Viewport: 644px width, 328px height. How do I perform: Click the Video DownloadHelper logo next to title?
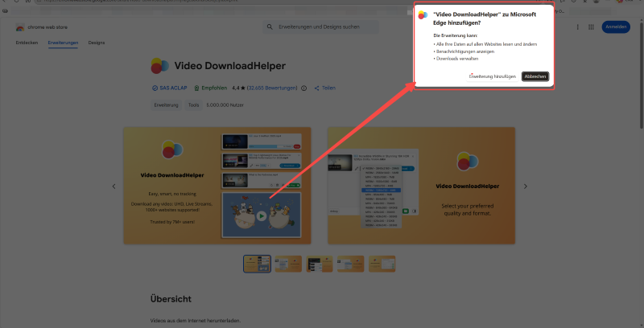click(159, 66)
